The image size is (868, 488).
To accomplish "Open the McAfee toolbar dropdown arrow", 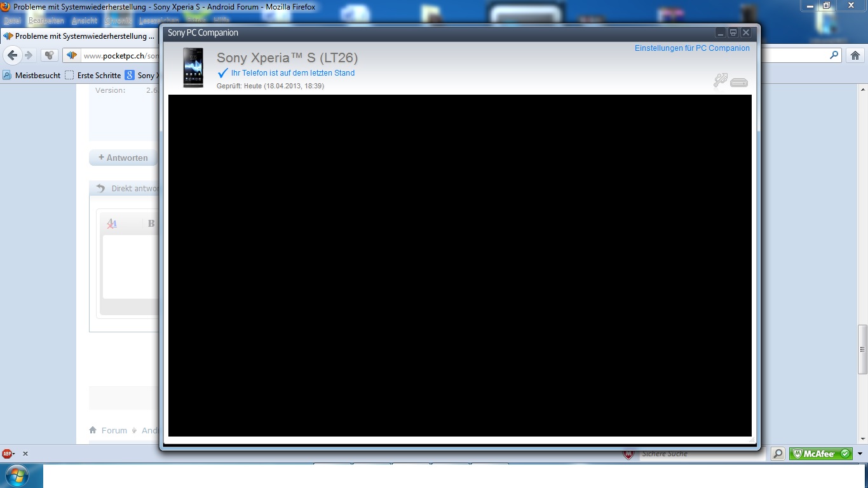I will pos(860,454).
